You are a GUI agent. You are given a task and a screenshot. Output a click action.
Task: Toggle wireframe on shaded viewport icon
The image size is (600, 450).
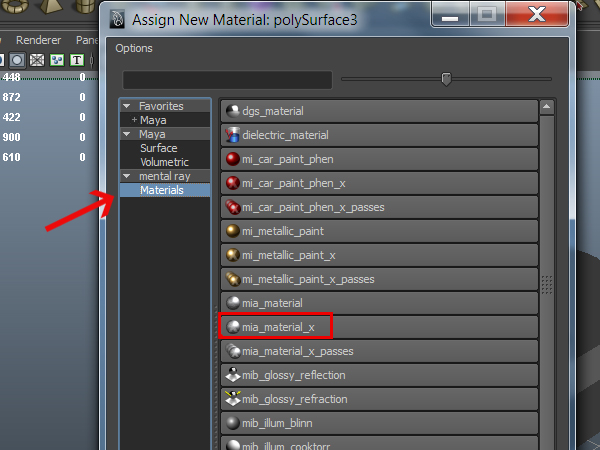click(37, 60)
